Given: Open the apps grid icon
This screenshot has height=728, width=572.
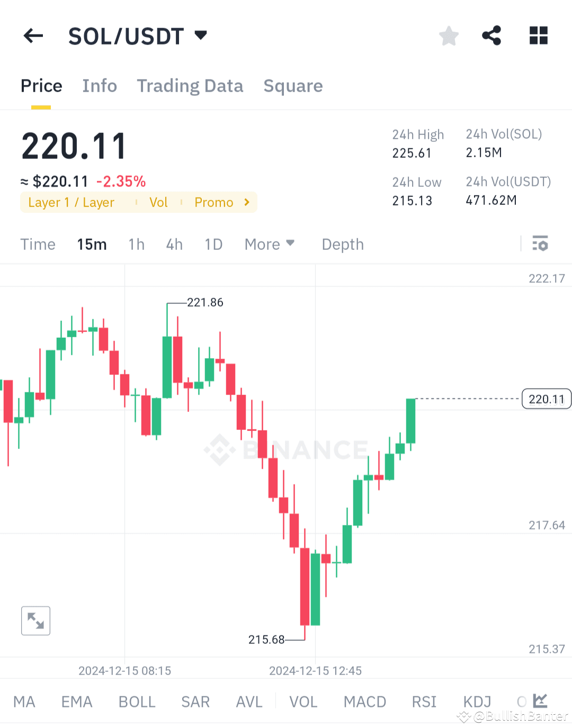Looking at the screenshot, I should coord(538,35).
